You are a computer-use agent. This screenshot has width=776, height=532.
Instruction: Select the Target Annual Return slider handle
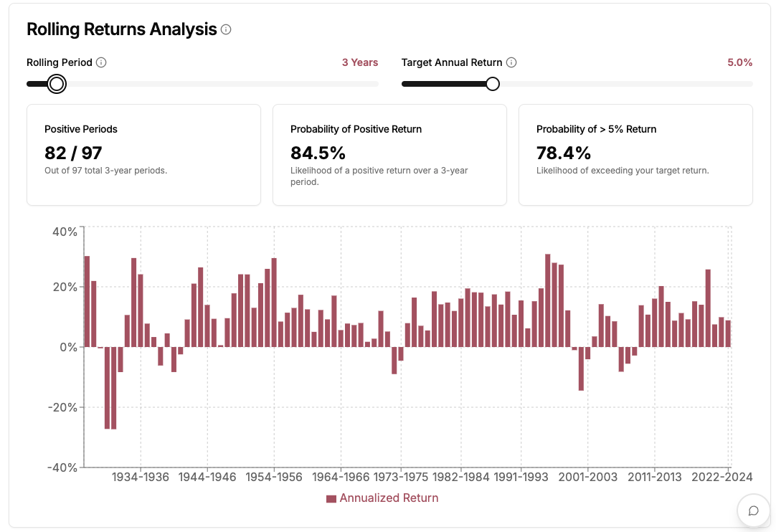click(492, 84)
